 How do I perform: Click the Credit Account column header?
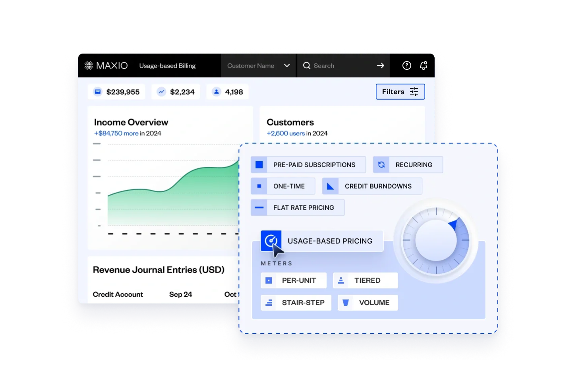[118, 294]
